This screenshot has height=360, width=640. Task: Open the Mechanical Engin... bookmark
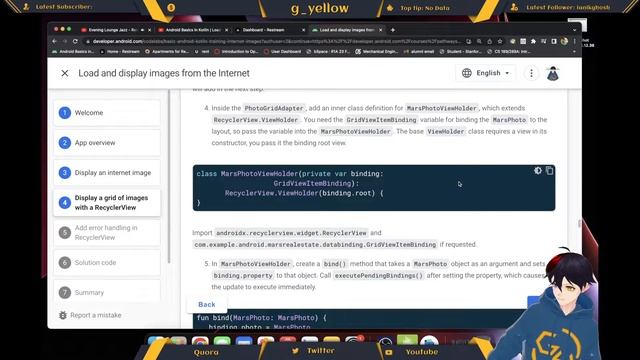point(378,52)
